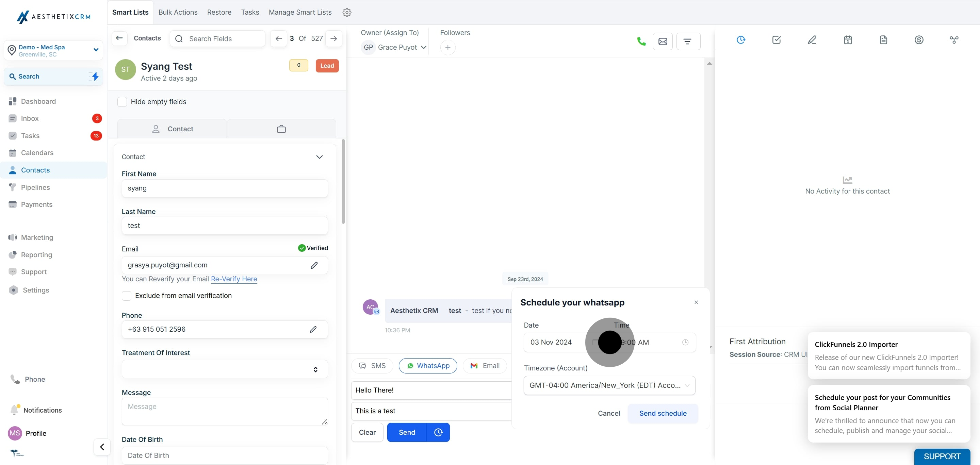Click the Send schedule button
The width and height of the screenshot is (980, 465).
click(x=663, y=413)
